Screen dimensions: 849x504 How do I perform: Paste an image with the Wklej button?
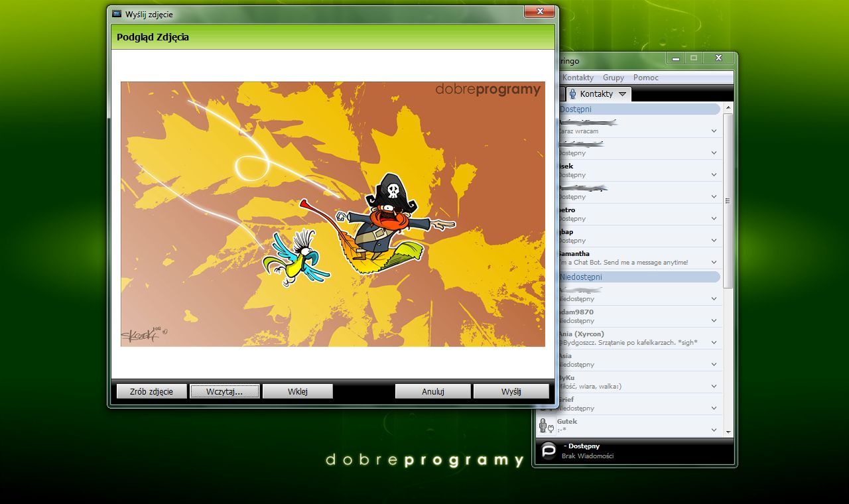[x=297, y=391]
